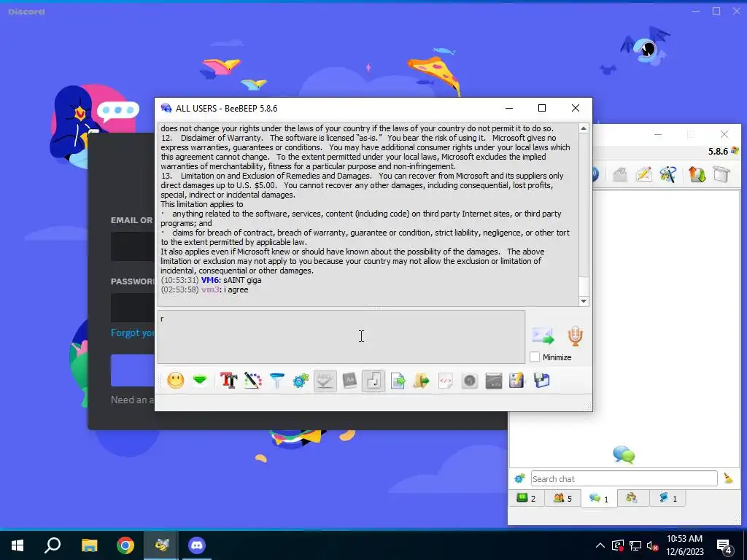The image size is (747, 560).
Task: Click BeeBEEP bee icon on taskbar
Action: pyautogui.click(x=161, y=545)
